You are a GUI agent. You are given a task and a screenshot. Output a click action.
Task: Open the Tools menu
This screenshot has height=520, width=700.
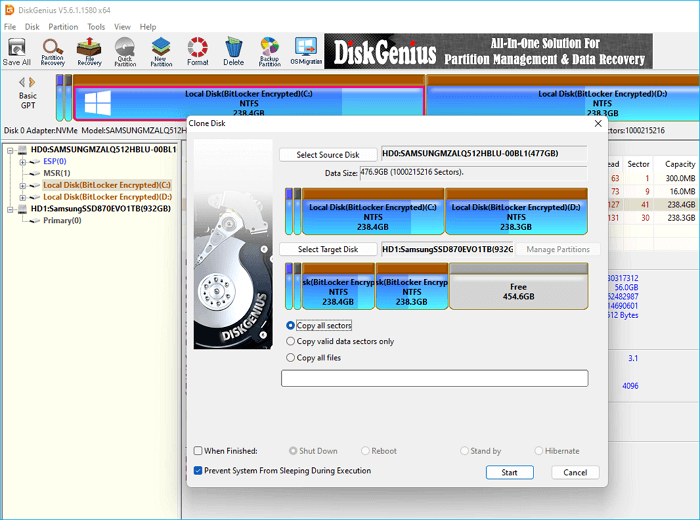click(96, 27)
